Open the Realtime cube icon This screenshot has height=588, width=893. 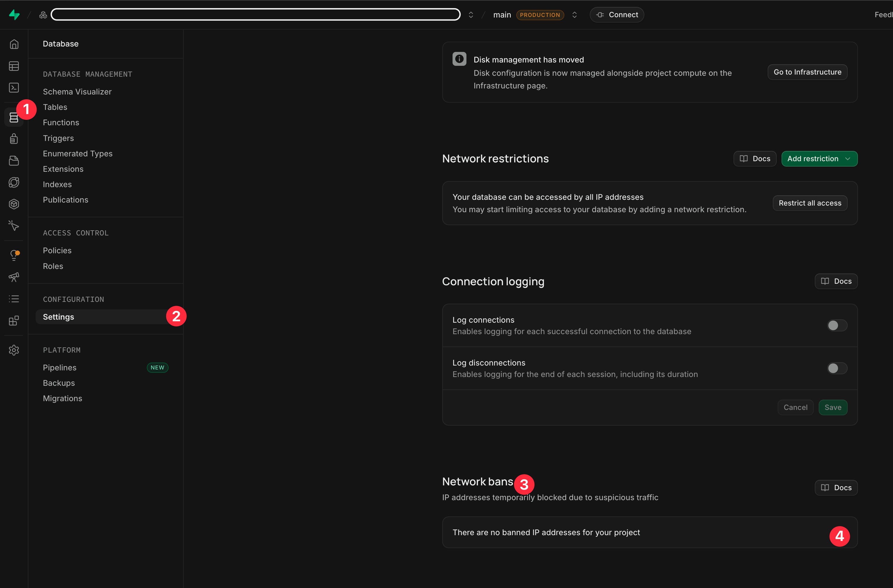pyautogui.click(x=14, y=204)
